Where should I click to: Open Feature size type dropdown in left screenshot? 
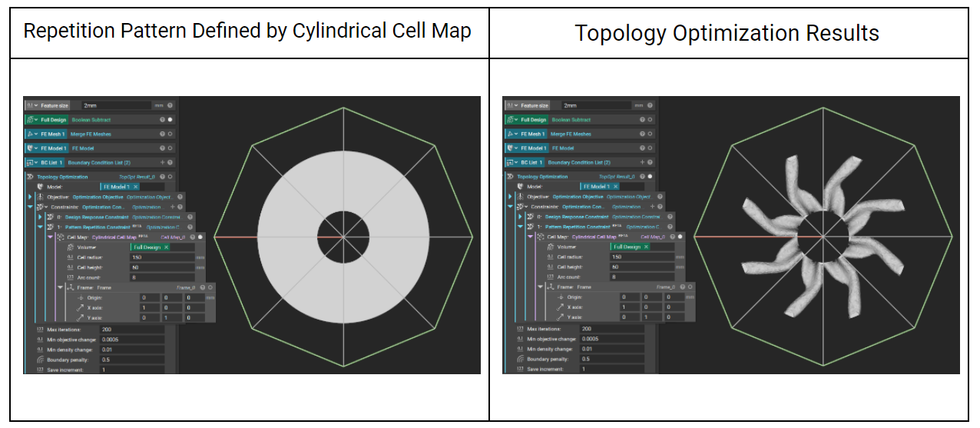pyautogui.click(x=36, y=105)
